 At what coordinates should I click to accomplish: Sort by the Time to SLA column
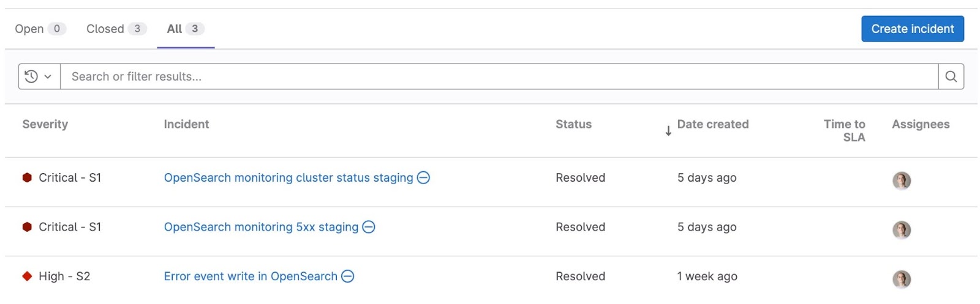click(x=844, y=130)
